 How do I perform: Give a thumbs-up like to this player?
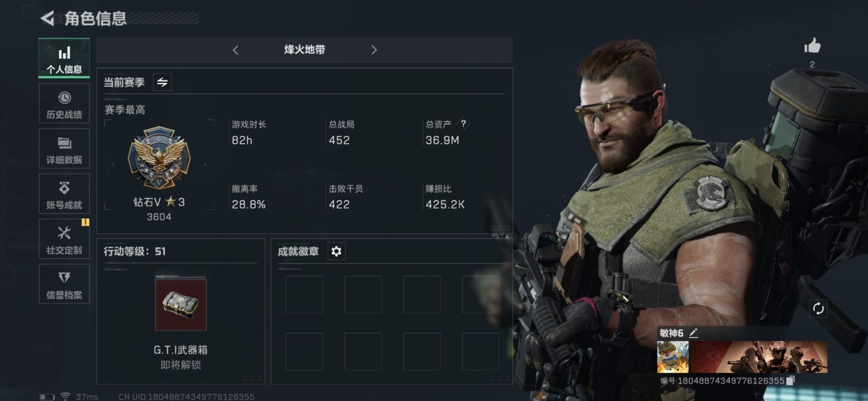click(x=812, y=46)
